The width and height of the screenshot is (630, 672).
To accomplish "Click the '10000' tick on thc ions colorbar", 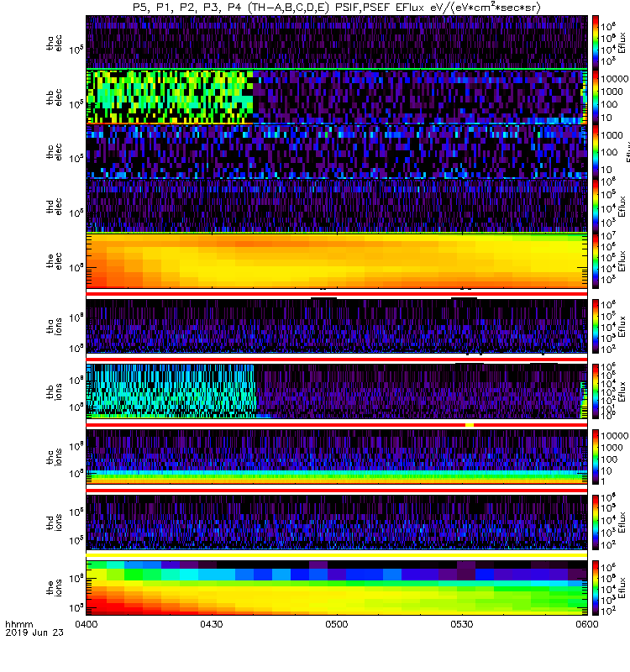I will tap(615, 435).
